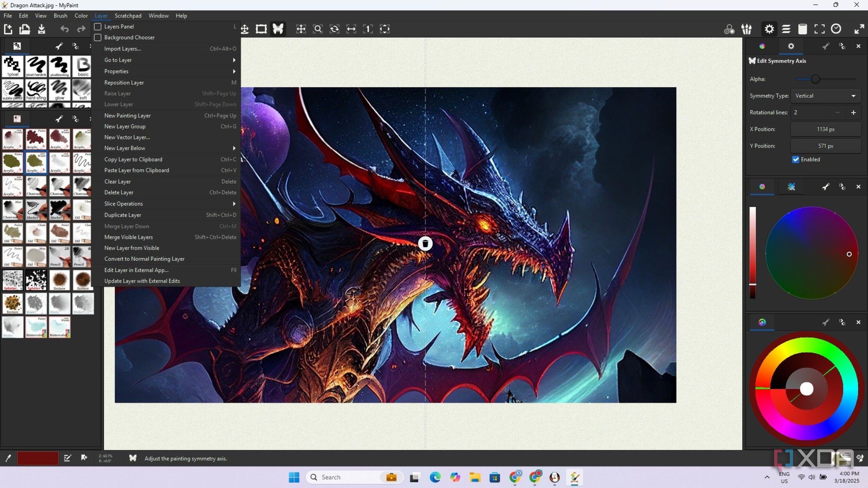Expand the Properties submenu
The height and width of the screenshot is (488, 868).
[x=166, y=71]
